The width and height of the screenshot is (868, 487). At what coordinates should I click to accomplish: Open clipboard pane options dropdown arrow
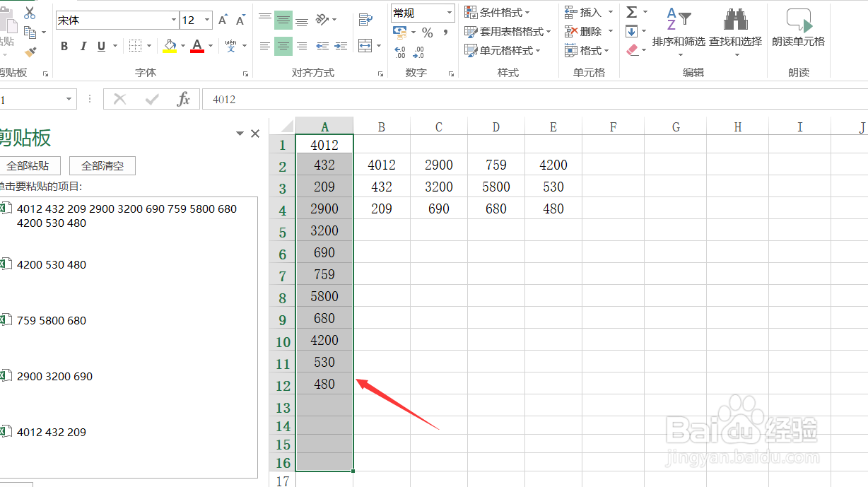point(240,134)
